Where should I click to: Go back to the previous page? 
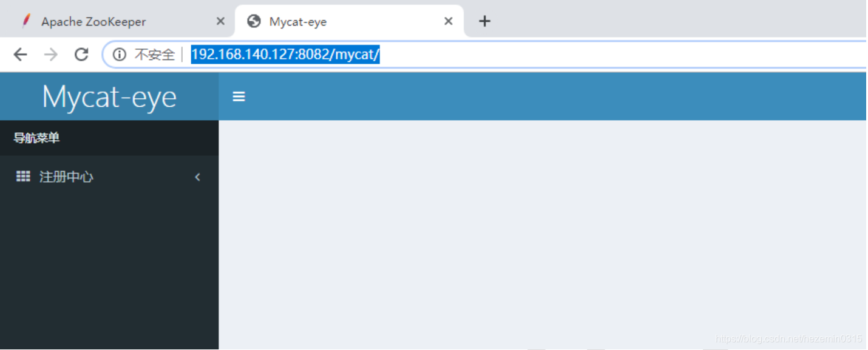coord(21,55)
